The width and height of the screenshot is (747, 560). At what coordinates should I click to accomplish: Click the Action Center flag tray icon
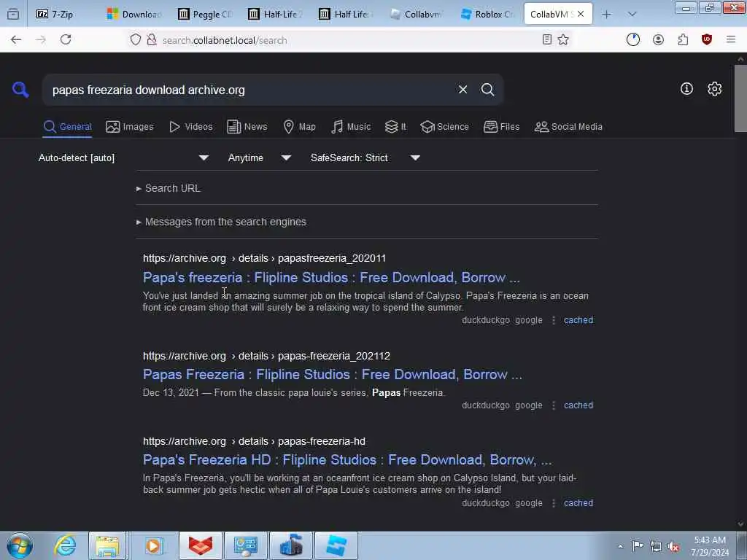[x=638, y=545]
